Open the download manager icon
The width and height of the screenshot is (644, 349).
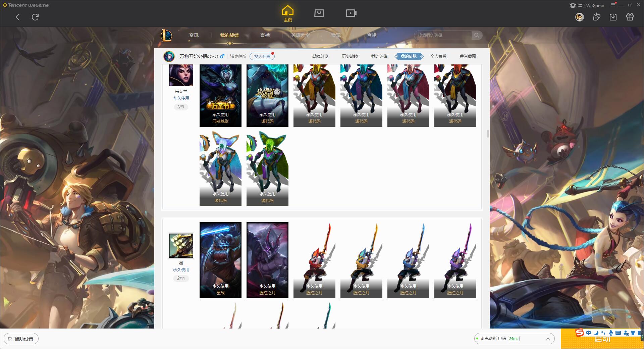pos(613,17)
